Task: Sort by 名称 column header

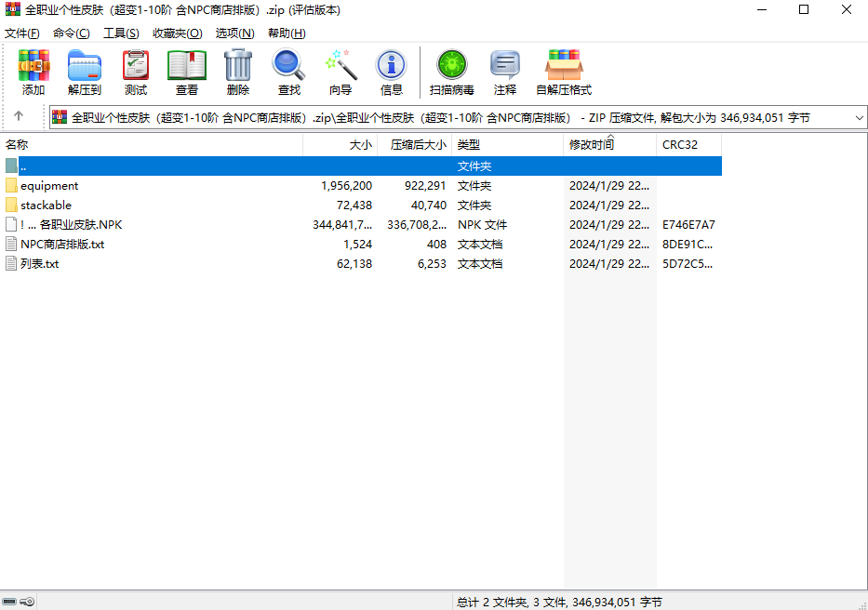Action: point(152,144)
